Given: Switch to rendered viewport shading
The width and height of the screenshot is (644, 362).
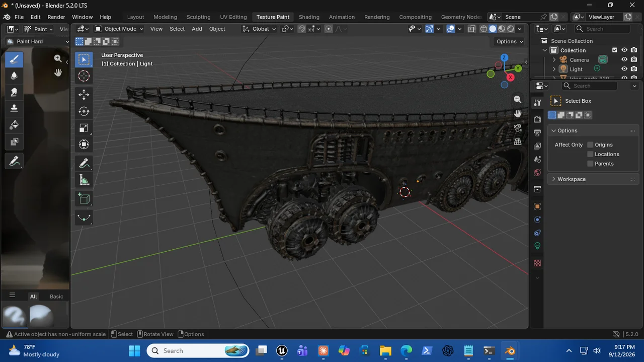Looking at the screenshot, I should (511, 29).
